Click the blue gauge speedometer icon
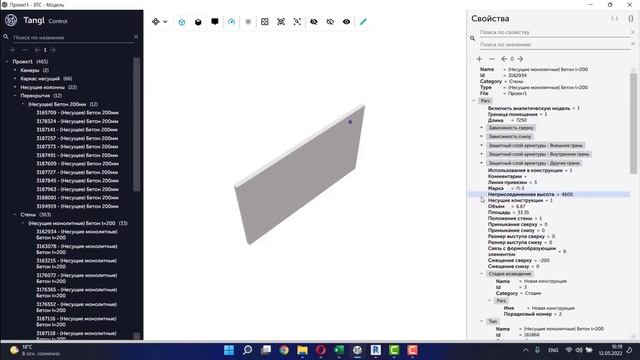 tap(231, 22)
